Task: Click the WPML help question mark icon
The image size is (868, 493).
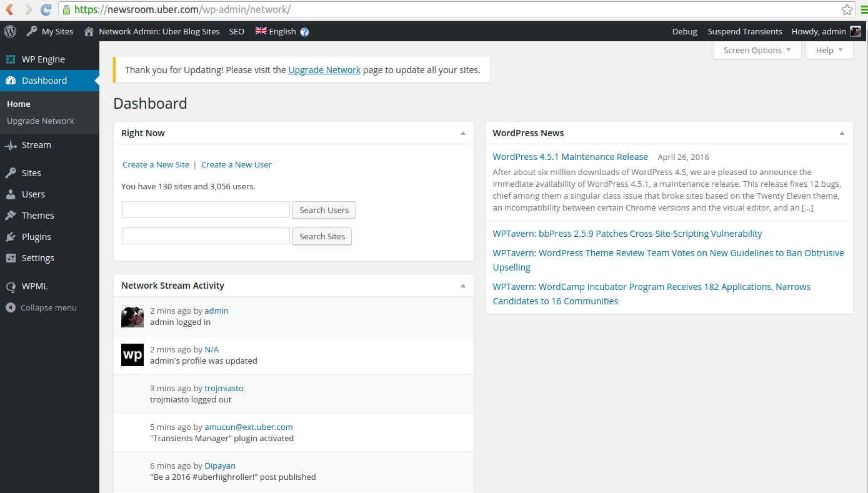Action: 304,32
